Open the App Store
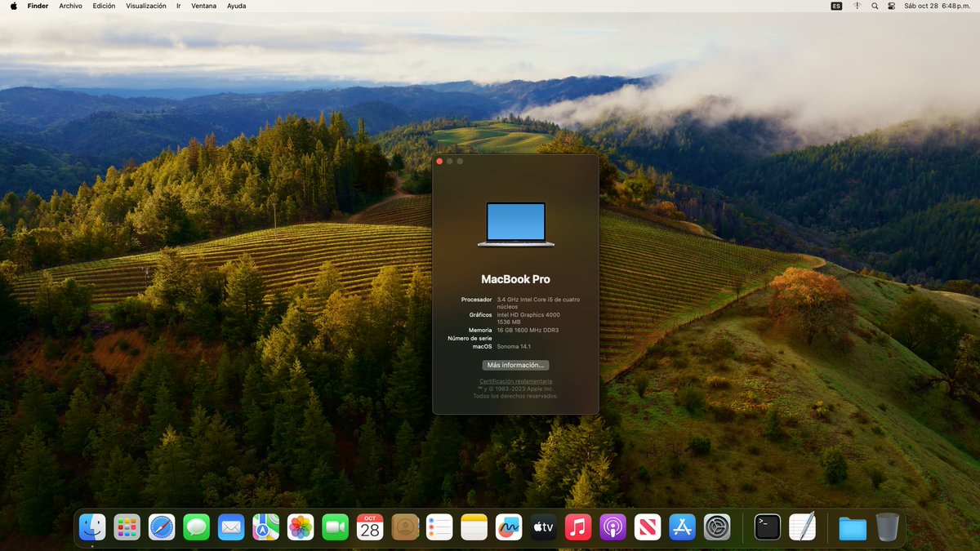This screenshot has width=980, height=551. click(683, 527)
